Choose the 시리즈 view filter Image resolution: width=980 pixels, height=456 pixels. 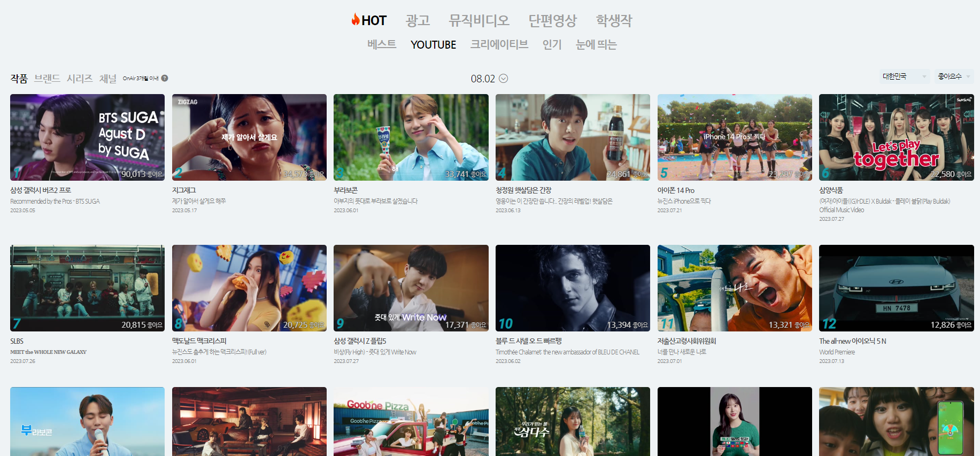[80, 79]
